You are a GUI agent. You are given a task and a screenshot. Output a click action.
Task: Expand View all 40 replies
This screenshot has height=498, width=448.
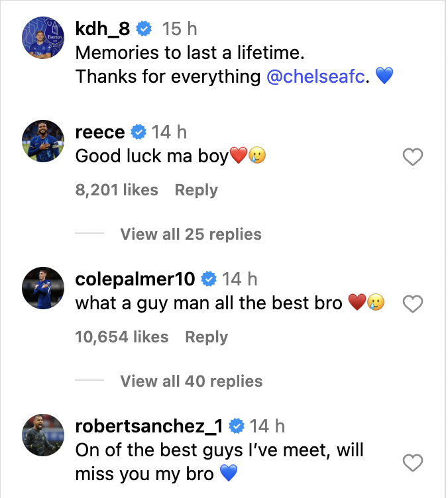point(191,381)
